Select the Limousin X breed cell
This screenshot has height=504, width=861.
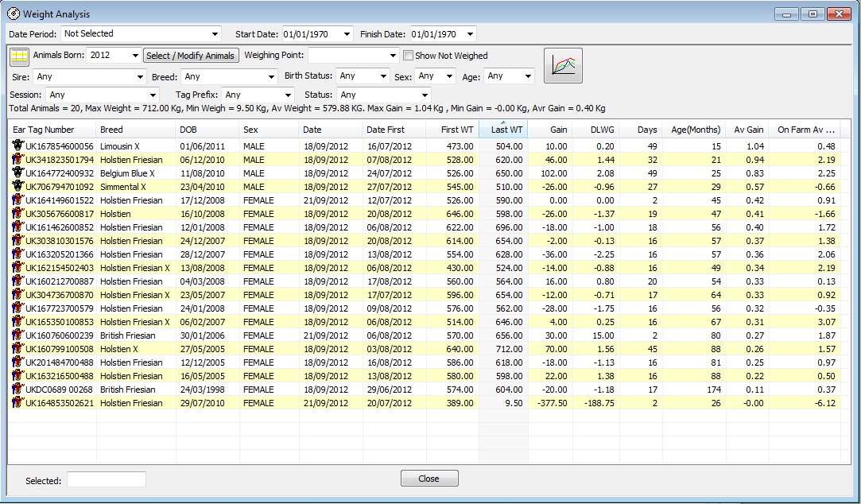click(120, 146)
